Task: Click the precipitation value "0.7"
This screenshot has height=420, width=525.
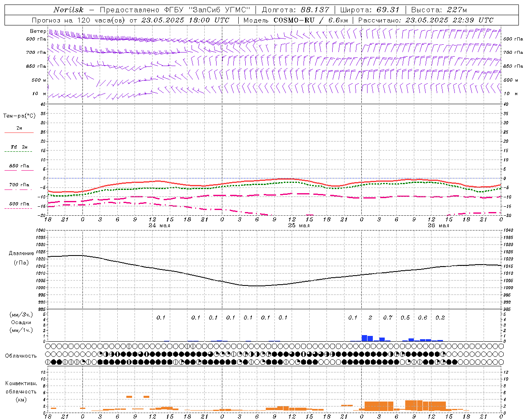Action: [388, 318]
